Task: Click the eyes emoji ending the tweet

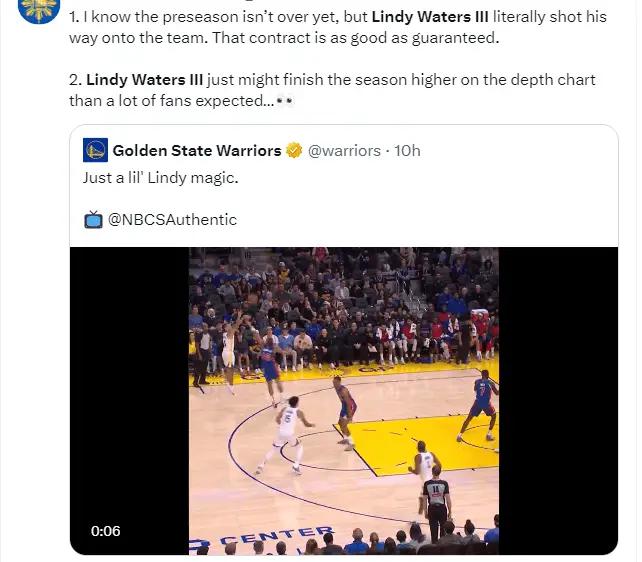Action: 285,100
